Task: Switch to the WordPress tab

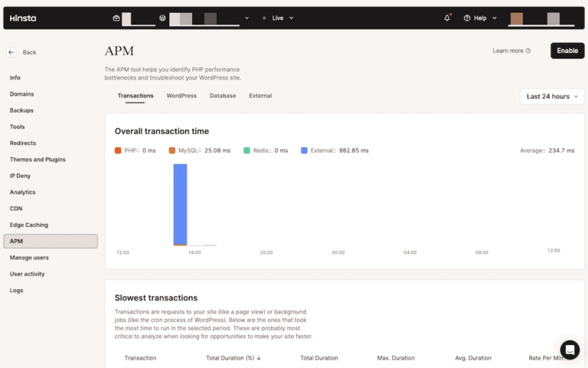Action: pyautogui.click(x=181, y=96)
